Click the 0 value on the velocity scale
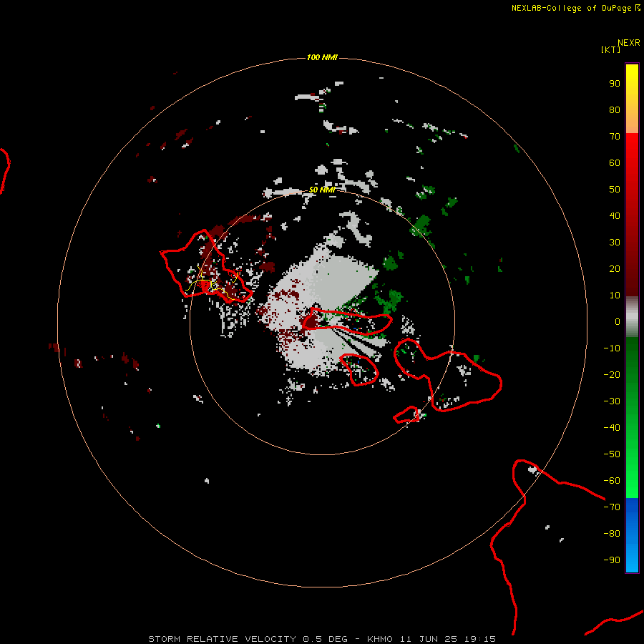 click(618, 321)
